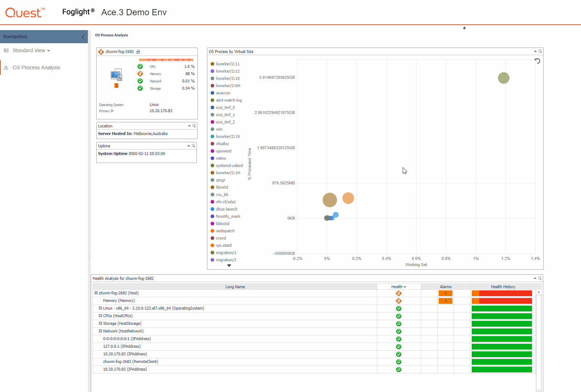
Task: Expand the CPUs (HostCPUs) row
Action: point(100,316)
